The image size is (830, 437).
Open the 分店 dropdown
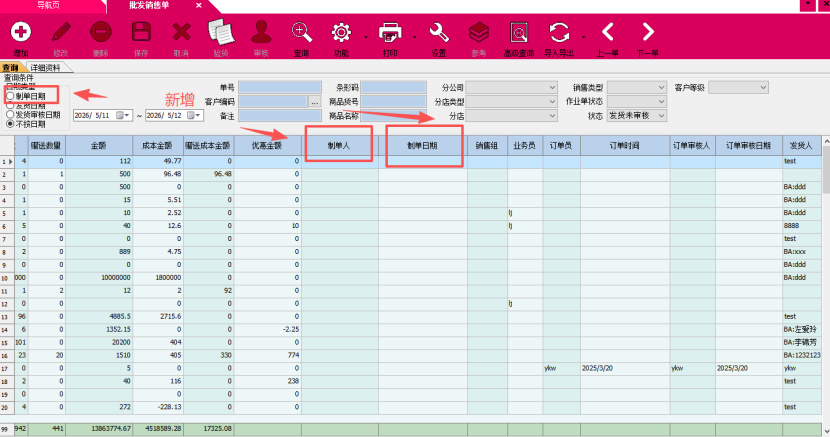[511, 115]
